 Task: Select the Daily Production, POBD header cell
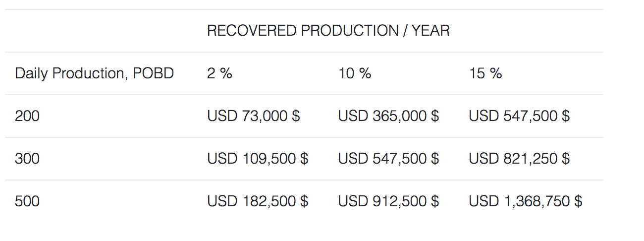click(x=95, y=73)
